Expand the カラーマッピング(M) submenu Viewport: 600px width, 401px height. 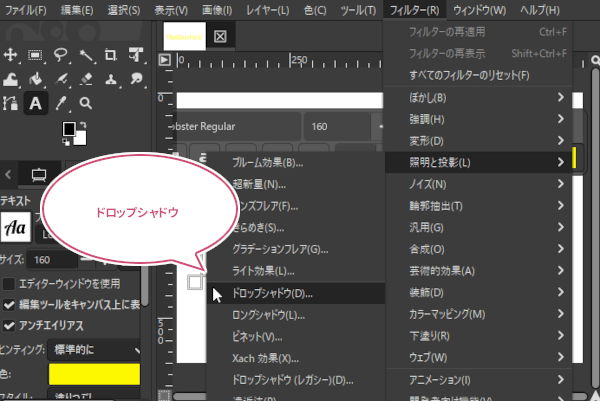click(478, 314)
